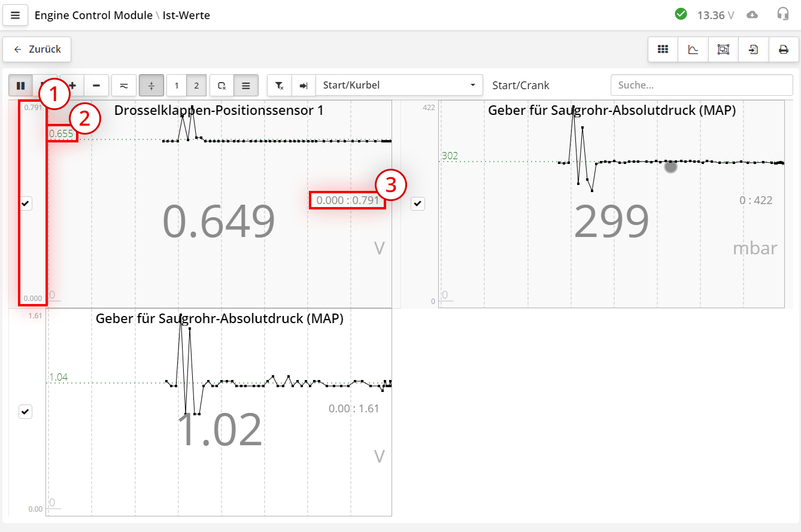This screenshot has height=532, width=801.
Task: Toggle checkbox for the MAP voltage graph
Action: click(x=25, y=412)
